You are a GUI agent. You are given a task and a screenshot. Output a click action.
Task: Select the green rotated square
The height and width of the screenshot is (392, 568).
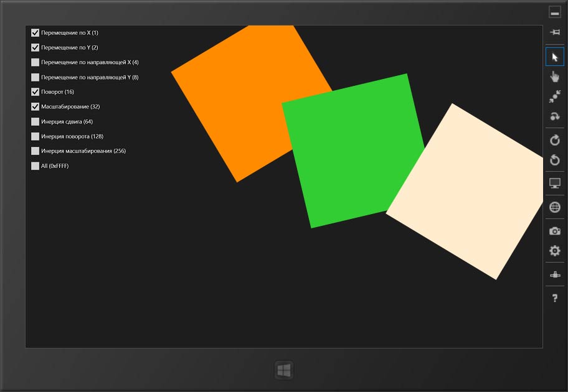pos(353,151)
